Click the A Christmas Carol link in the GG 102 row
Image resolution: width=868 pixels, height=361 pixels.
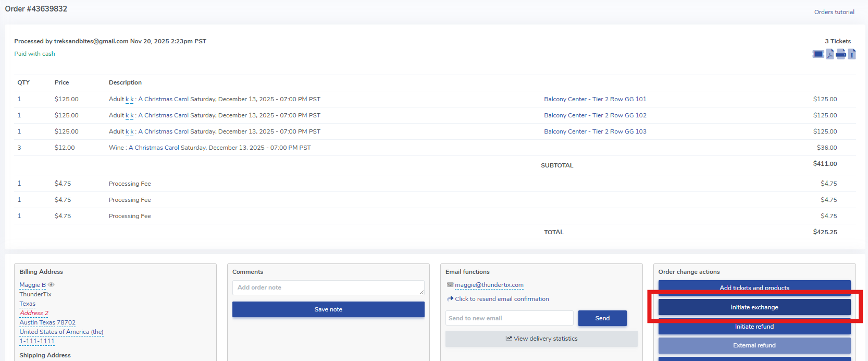click(x=164, y=115)
